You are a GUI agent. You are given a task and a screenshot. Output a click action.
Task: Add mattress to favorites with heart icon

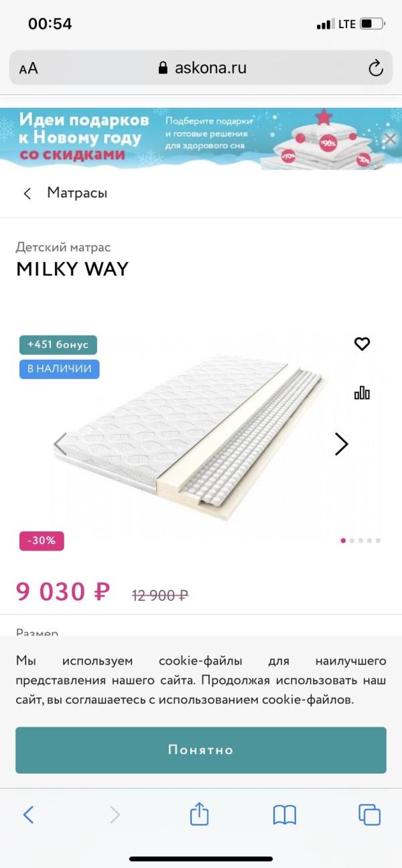pyautogui.click(x=362, y=344)
